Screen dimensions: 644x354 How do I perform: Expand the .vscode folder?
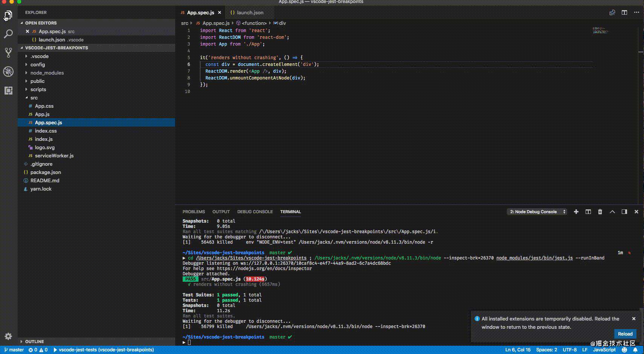coord(96,56)
